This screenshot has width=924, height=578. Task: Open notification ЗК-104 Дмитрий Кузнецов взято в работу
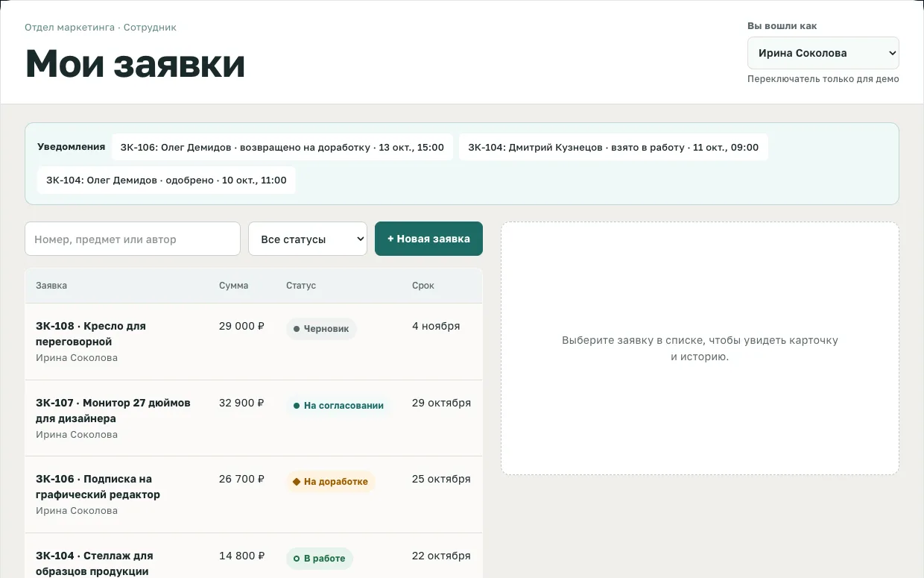click(613, 147)
